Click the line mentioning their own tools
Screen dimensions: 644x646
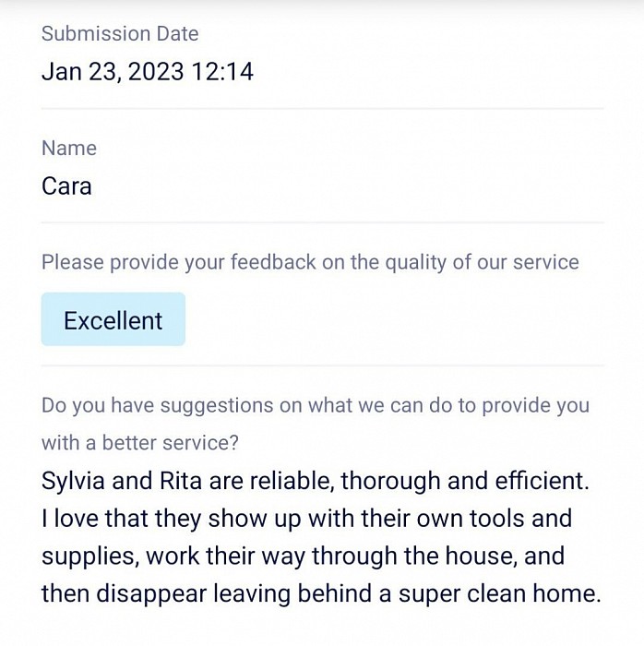pyautogui.click(x=306, y=519)
